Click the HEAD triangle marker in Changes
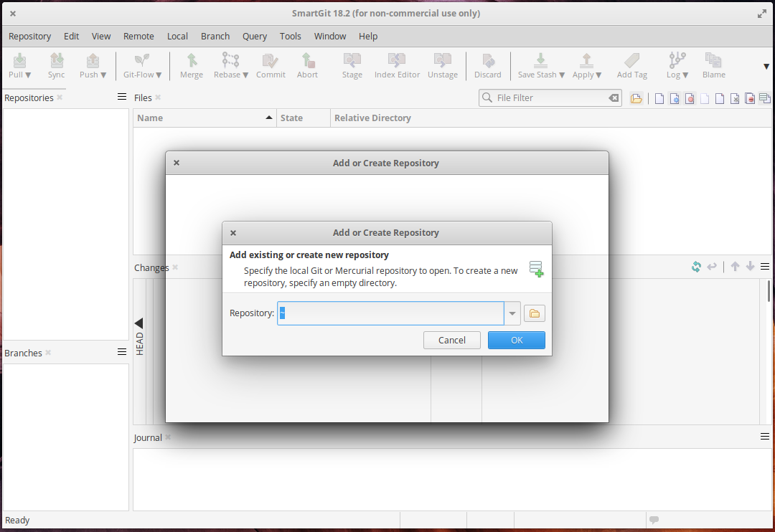The width and height of the screenshot is (775, 532). click(x=139, y=323)
